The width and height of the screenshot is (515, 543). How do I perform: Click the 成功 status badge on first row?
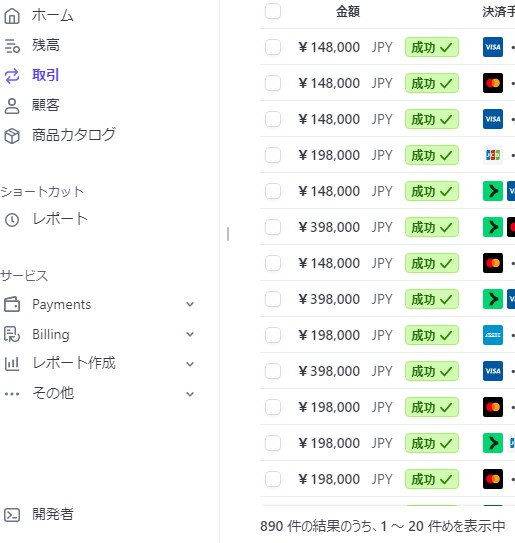pyautogui.click(x=432, y=47)
